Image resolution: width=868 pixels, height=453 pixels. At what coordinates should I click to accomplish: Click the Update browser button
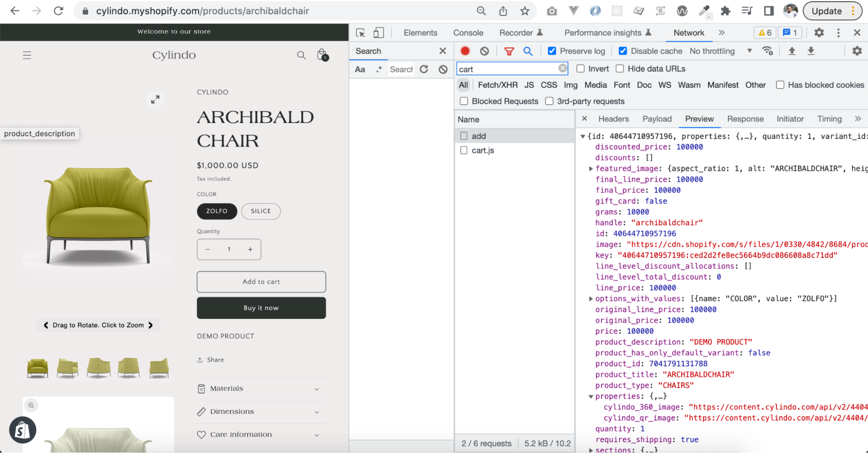[832, 11]
